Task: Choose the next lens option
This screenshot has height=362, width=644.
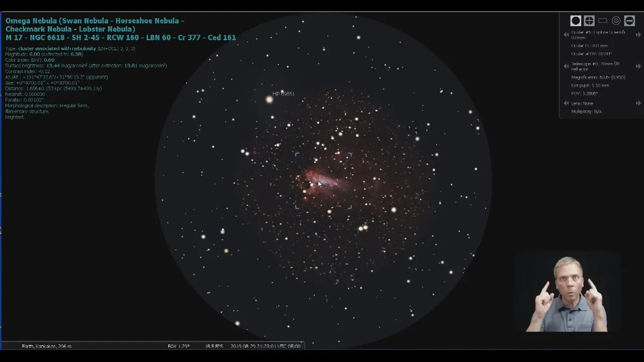Action: click(638, 103)
